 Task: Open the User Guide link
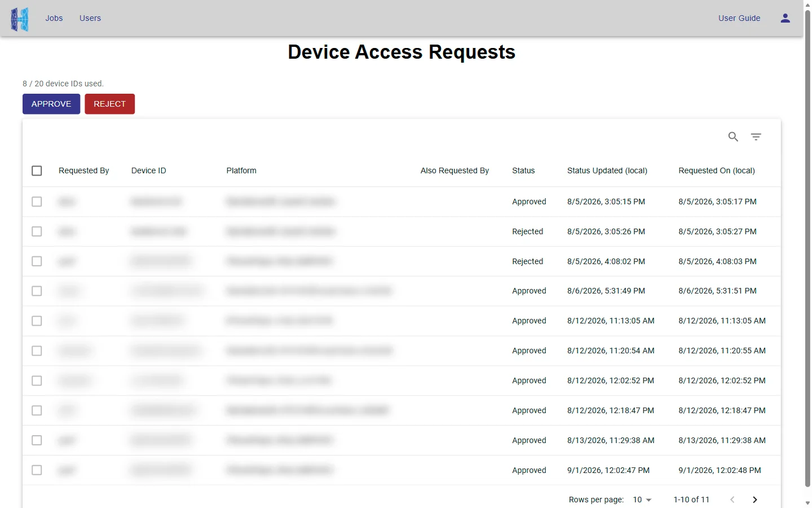click(x=739, y=18)
